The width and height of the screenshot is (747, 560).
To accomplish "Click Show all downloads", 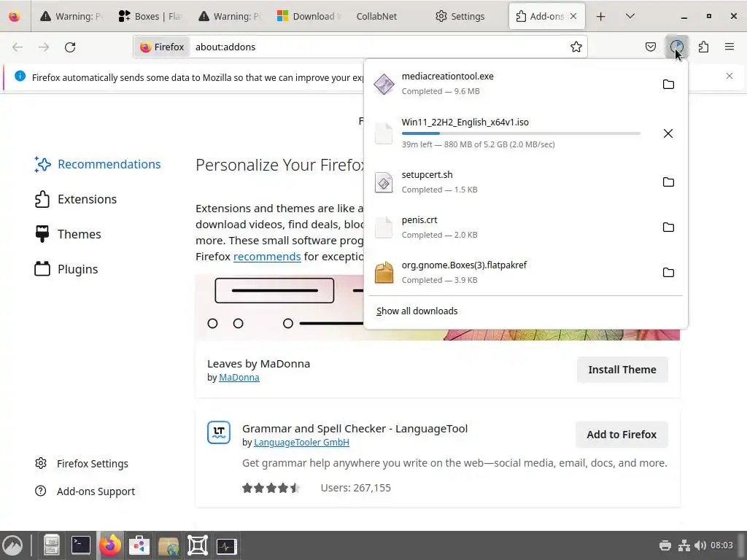I will 417,311.
